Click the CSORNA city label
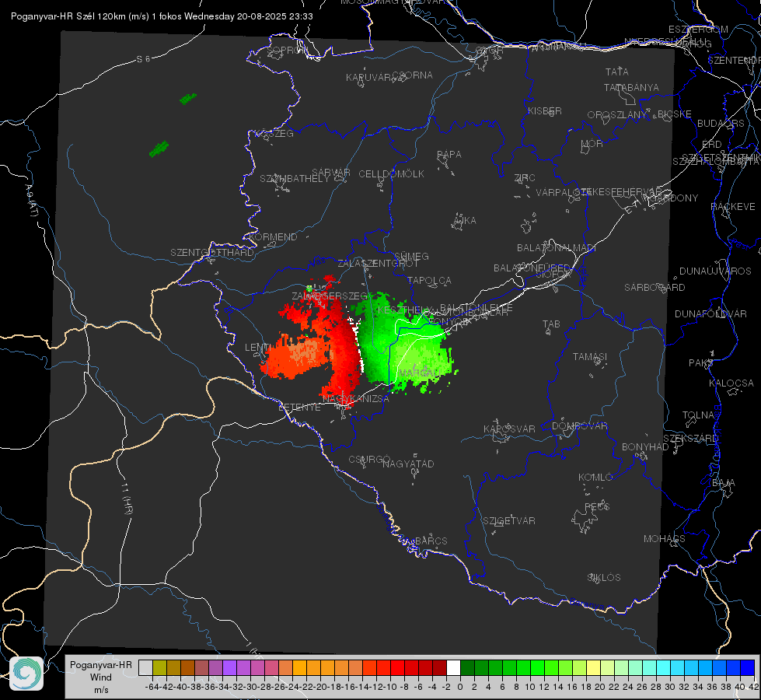761x700 pixels. [x=413, y=75]
